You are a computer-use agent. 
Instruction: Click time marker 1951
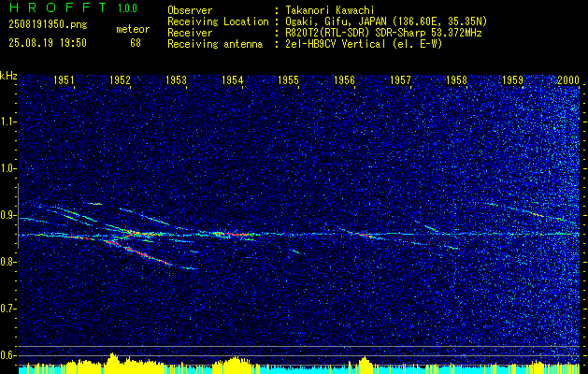click(64, 79)
